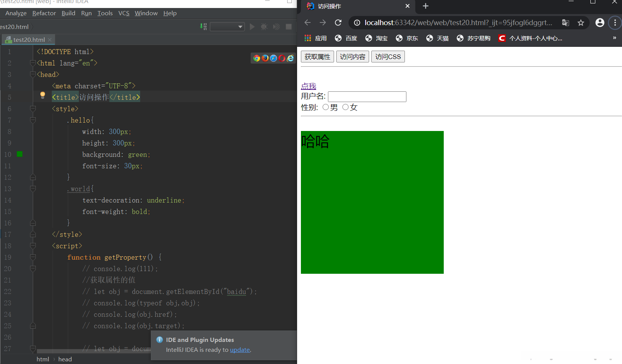Open preview in Opera browser icon
The height and width of the screenshot is (364, 622).
click(x=282, y=58)
